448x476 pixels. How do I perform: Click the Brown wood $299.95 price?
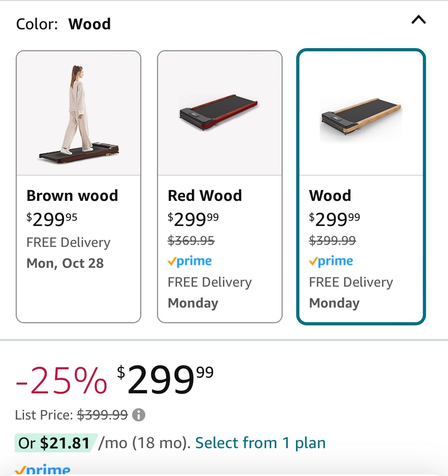[x=52, y=219]
